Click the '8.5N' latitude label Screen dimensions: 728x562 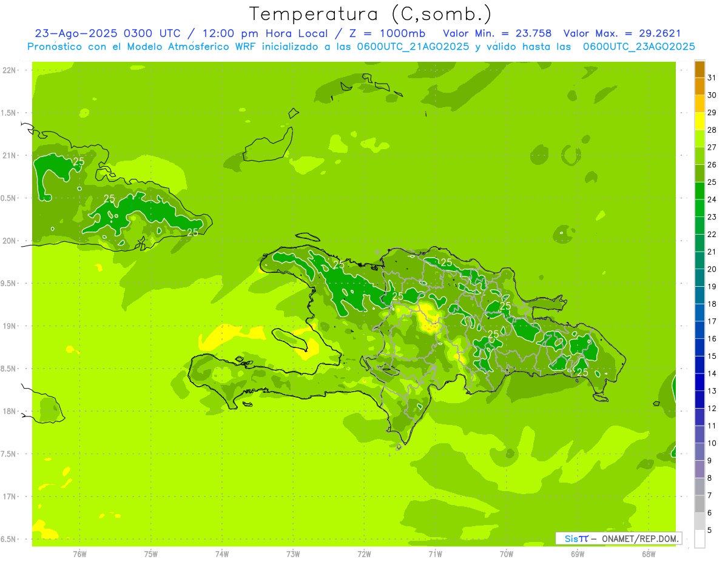8,369
